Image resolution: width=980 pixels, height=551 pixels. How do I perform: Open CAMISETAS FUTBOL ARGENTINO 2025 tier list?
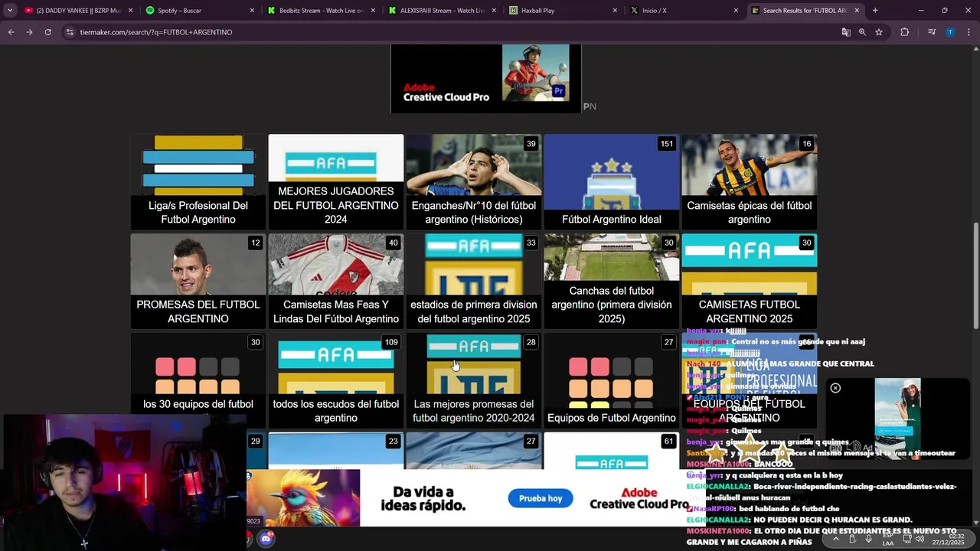click(750, 282)
